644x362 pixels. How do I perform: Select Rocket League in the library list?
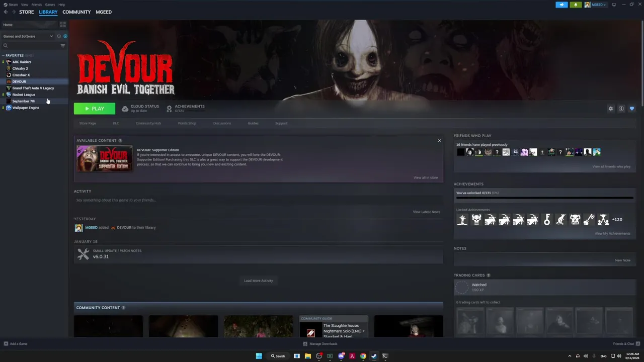click(x=24, y=95)
